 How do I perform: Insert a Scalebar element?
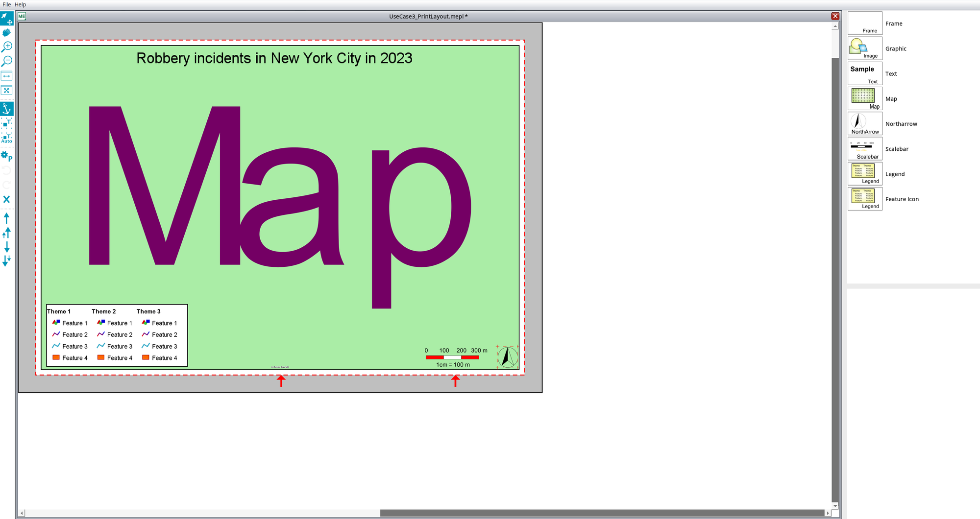tap(864, 148)
